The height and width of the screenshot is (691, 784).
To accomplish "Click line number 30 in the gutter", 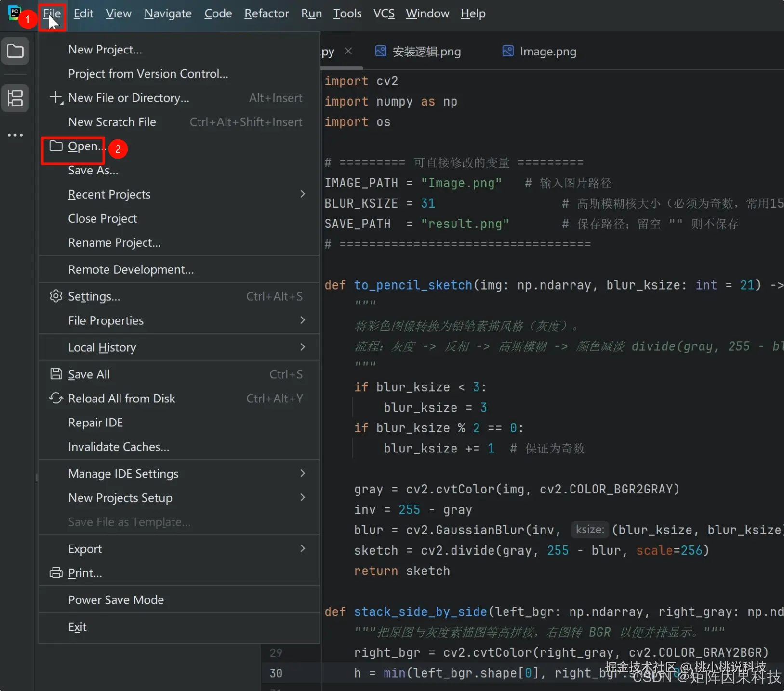I will (x=276, y=673).
